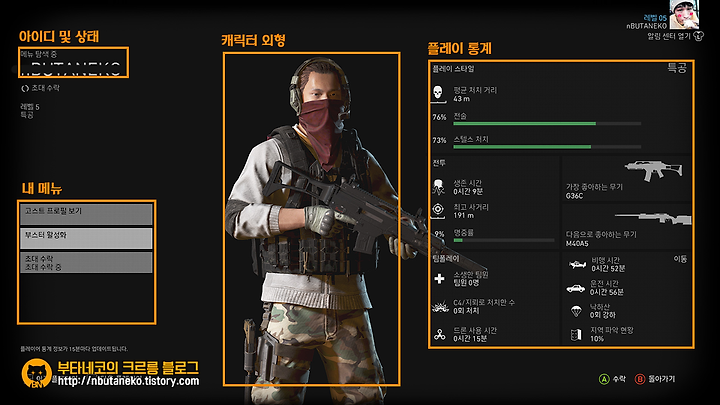Click the drone usage time icon

(x=439, y=334)
